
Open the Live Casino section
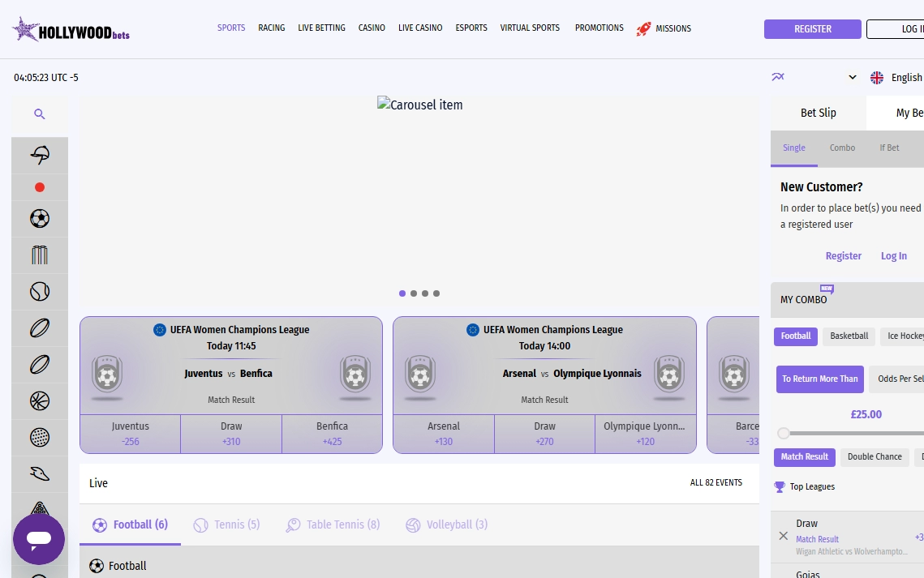tap(420, 28)
